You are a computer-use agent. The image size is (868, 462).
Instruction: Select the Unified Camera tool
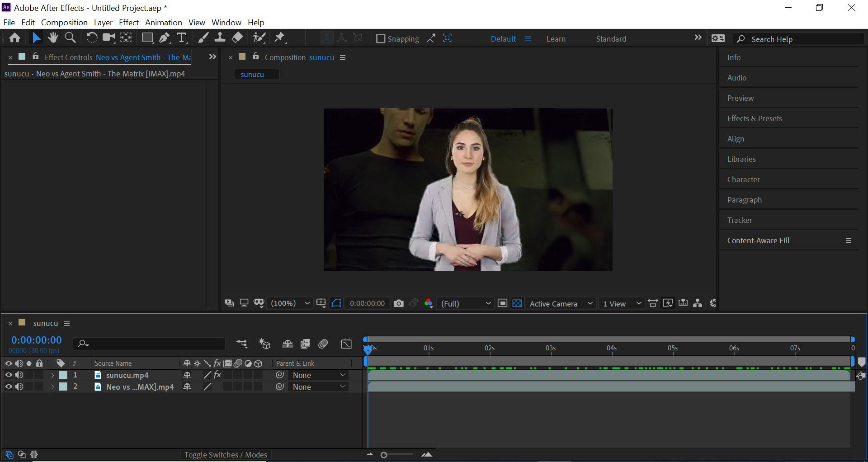pos(108,38)
